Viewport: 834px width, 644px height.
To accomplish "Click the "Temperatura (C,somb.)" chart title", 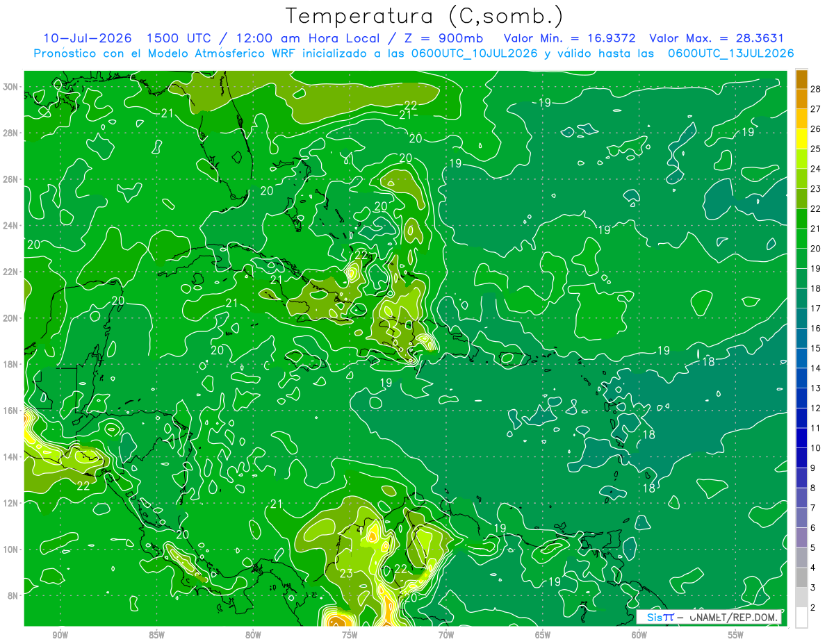I will tap(424, 16).
